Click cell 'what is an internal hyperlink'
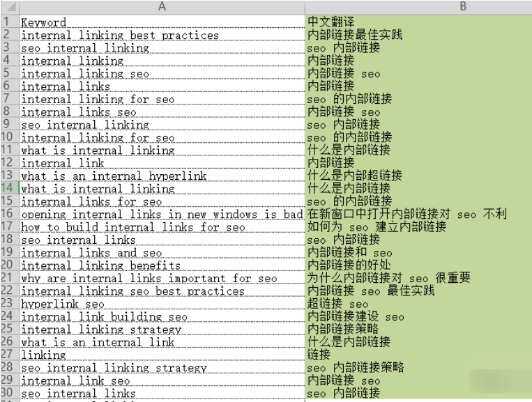The image size is (532, 402). coord(162,175)
